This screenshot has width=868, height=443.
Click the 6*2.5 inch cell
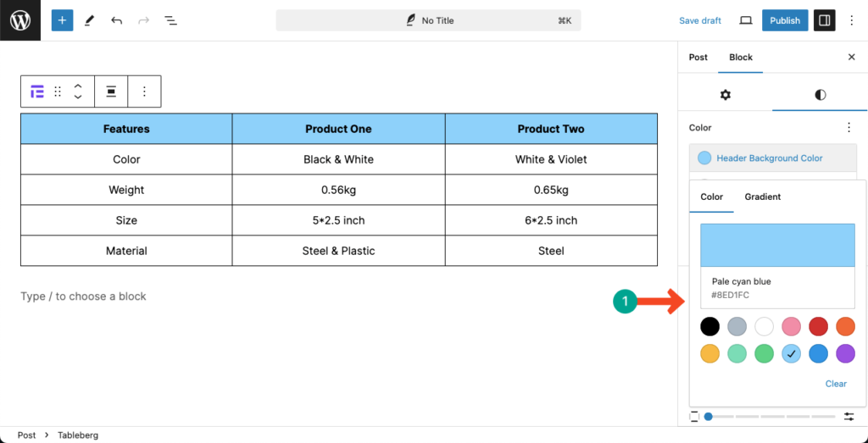pyautogui.click(x=551, y=220)
